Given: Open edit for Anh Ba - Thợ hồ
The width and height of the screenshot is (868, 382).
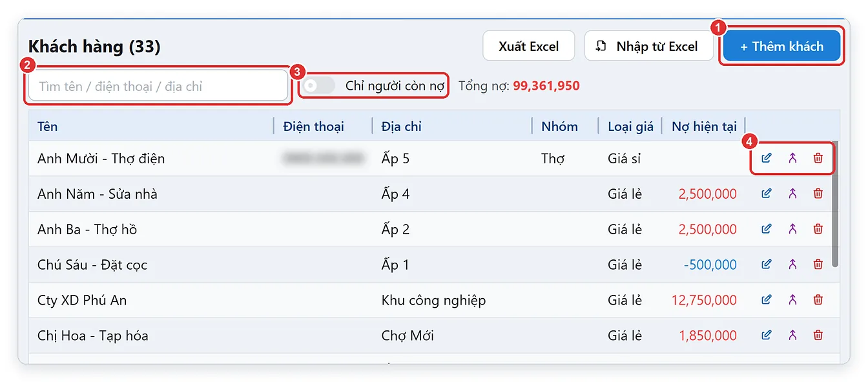Looking at the screenshot, I should tap(767, 229).
